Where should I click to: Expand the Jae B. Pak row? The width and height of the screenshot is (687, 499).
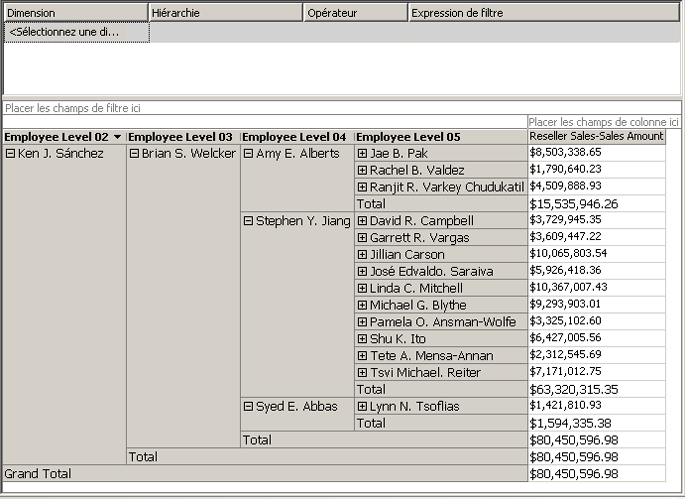tap(362, 154)
